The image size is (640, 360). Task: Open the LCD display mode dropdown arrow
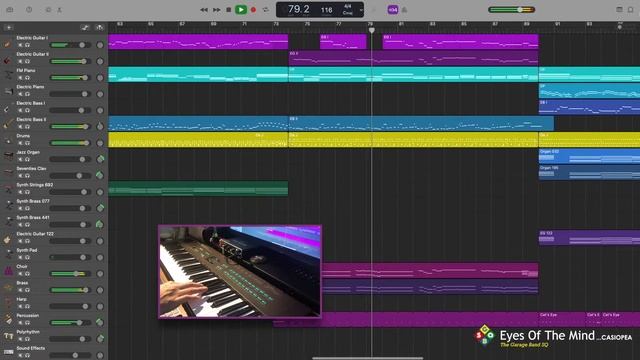361,10
